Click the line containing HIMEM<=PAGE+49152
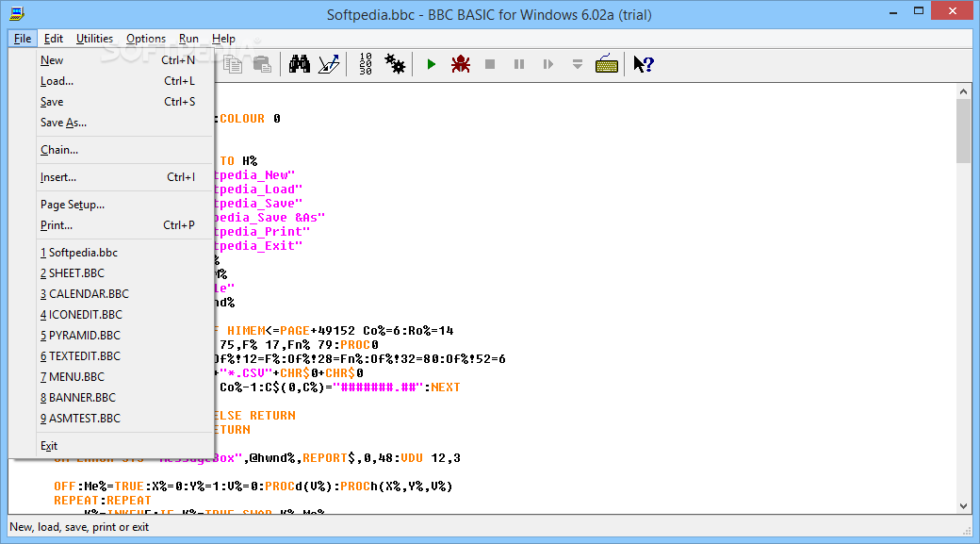980x544 pixels. click(x=335, y=330)
